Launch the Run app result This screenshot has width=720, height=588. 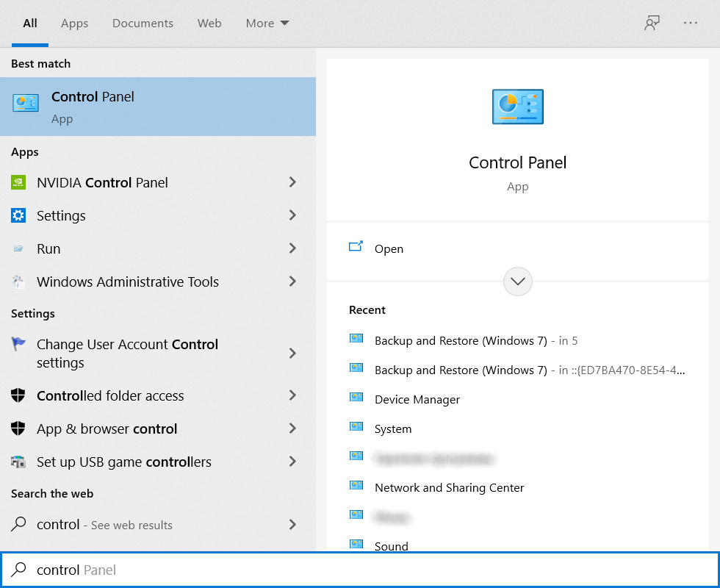(x=158, y=248)
